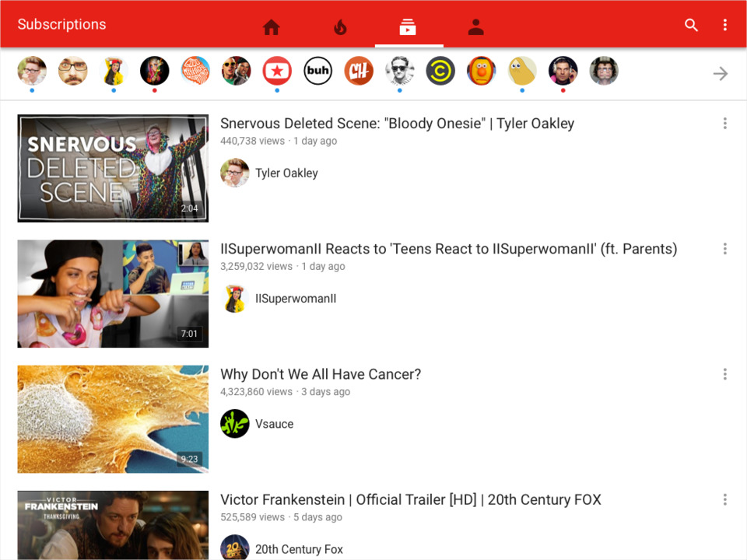Select the orange puppet face channel avatar
This screenshot has width=747, height=560.
coord(481,71)
